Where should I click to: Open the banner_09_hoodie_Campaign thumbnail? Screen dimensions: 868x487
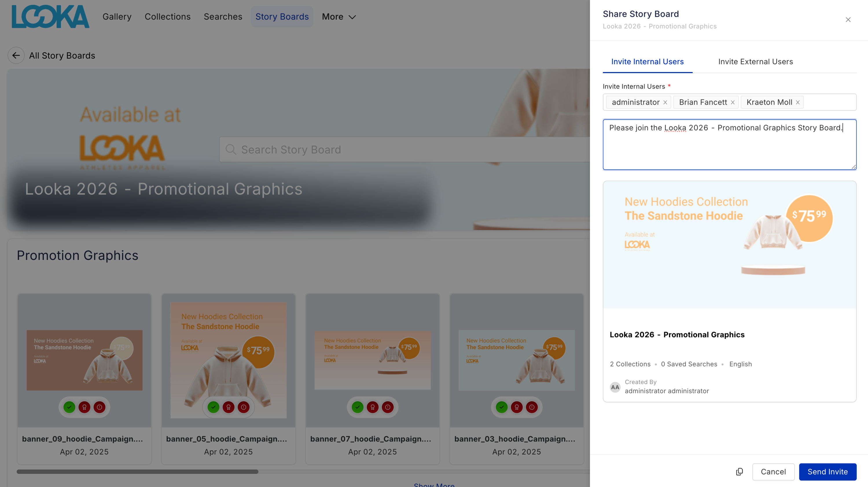coord(84,360)
